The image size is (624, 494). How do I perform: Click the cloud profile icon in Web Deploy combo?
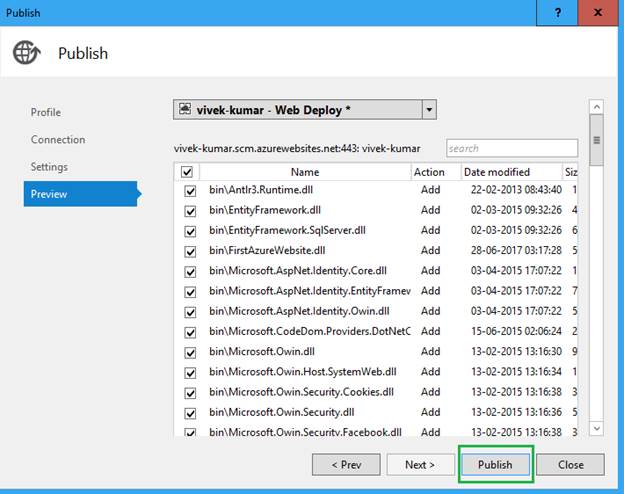click(185, 109)
